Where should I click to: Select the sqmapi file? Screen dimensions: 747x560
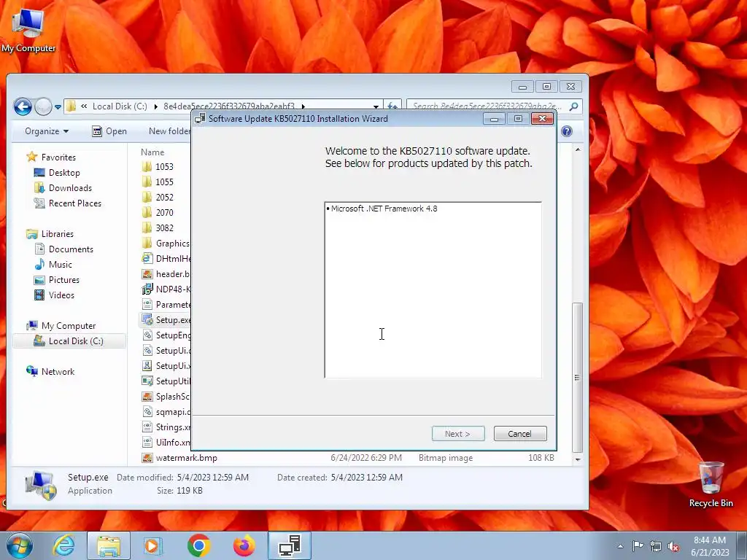[x=166, y=412]
